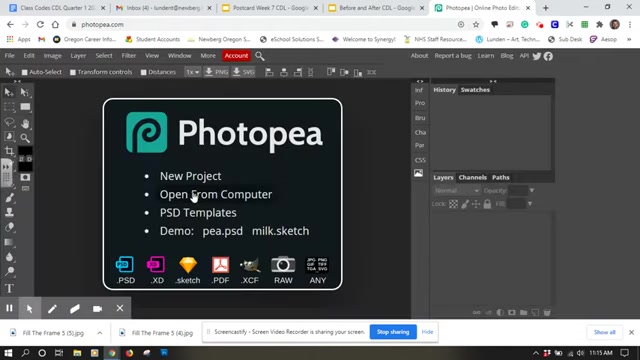Toggle lock position in Layers panel
Viewport: 640px width, 360px height.
[x=476, y=204]
